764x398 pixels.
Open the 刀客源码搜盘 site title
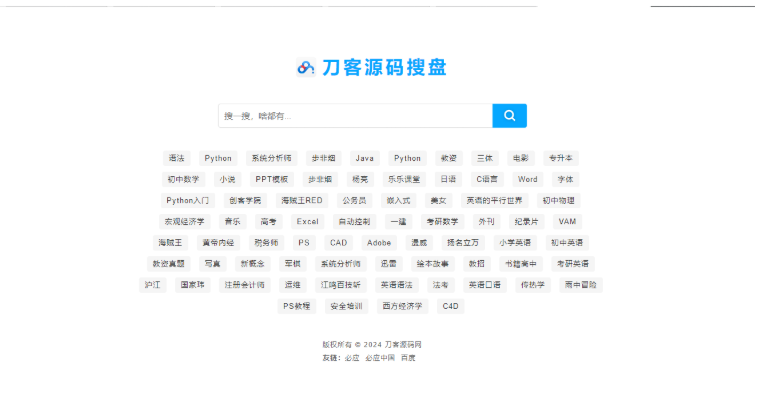point(384,68)
